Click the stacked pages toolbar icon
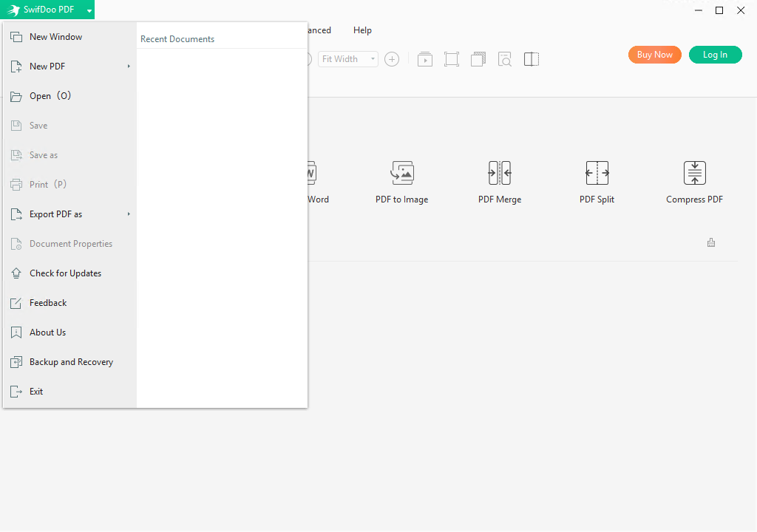 pyautogui.click(x=478, y=59)
